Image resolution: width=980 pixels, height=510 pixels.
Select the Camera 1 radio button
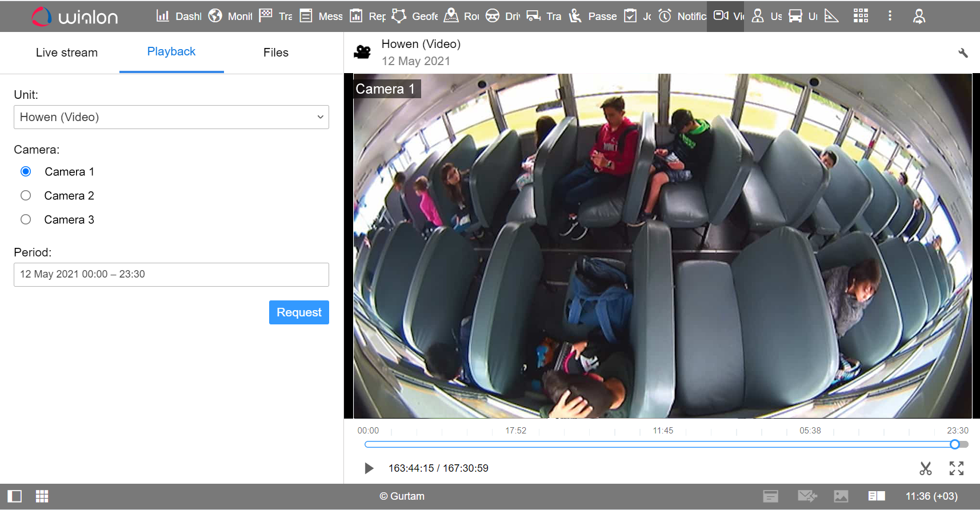coord(26,171)
